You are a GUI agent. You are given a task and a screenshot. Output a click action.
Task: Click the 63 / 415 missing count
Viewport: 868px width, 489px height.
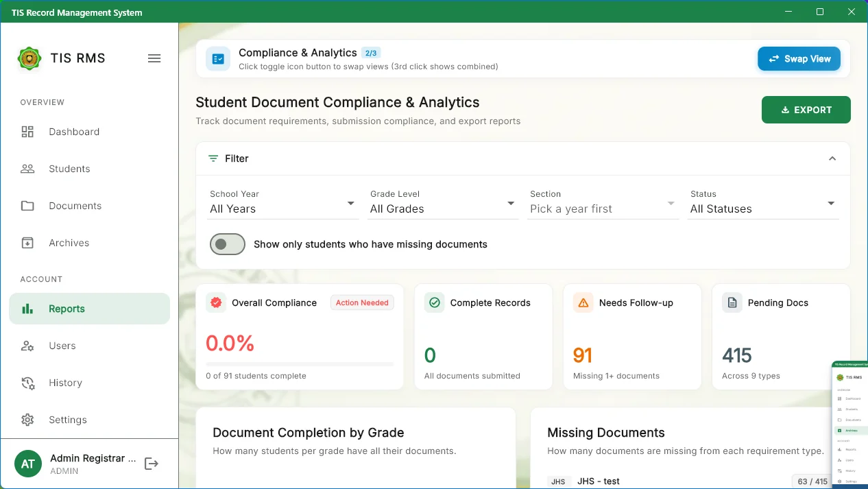[x=812, y=481]
